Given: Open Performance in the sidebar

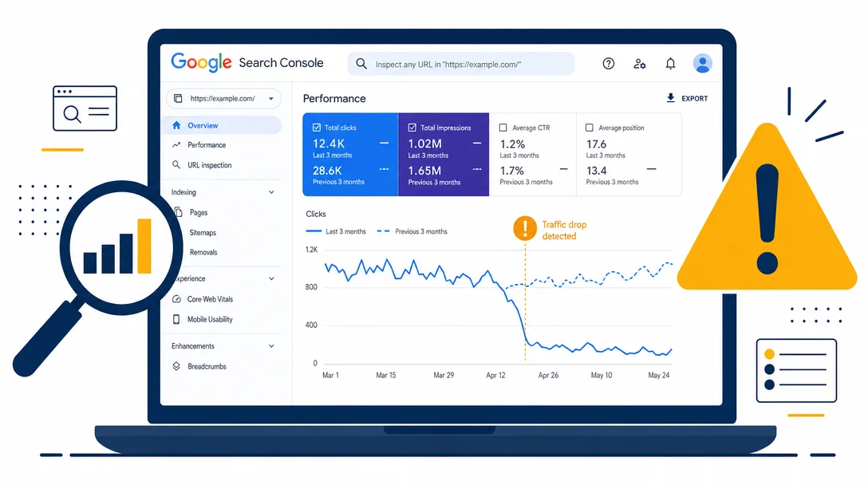Looking at the screenshot, I should pos(207,144).
